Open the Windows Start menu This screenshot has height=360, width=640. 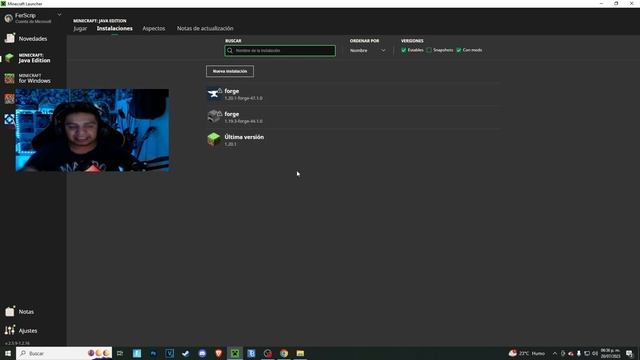[8, 353]
